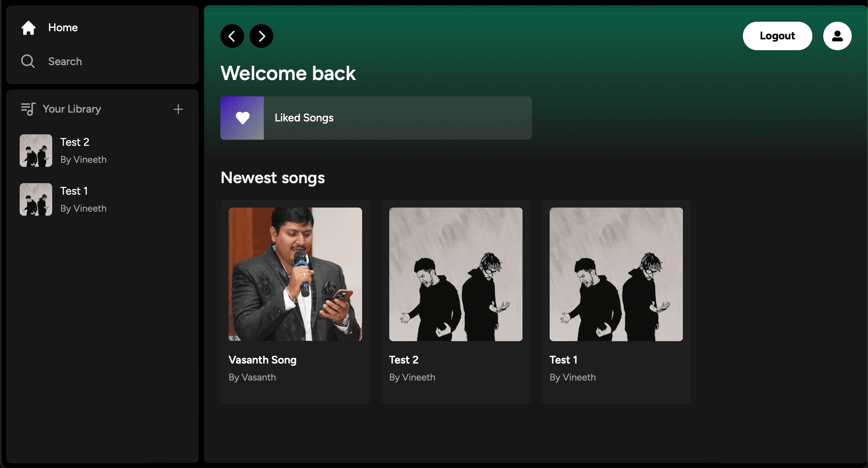Navigate back with the left arrow
The width and height of the screenshot is (868, 468).
pyautogui.click(x=232, y=36)
